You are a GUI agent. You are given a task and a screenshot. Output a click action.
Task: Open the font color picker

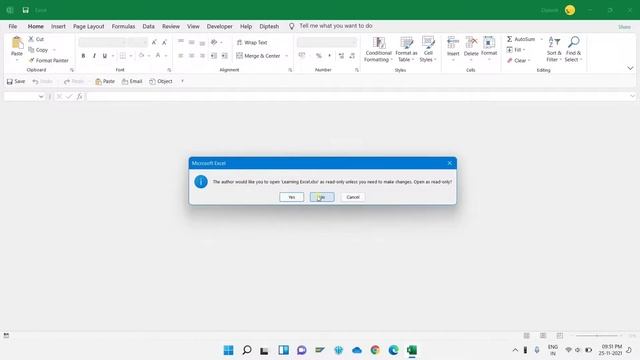[158, 56]
